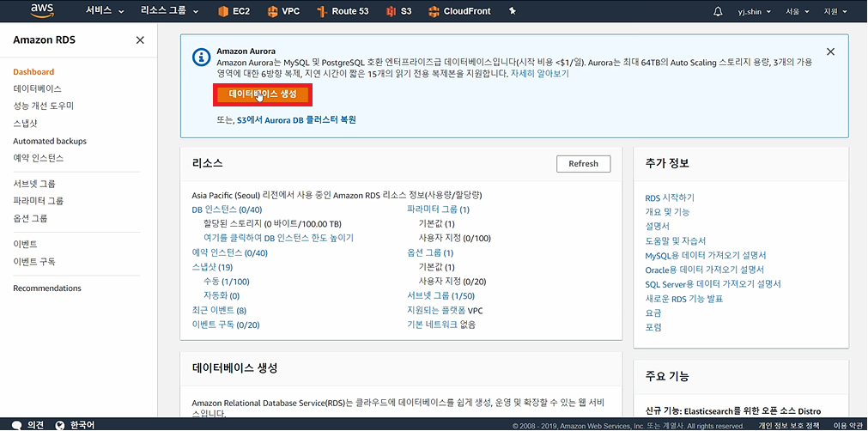This screenshot has width=868, height=431.
Task: Open the 자동화 (0) snapshots link
Action: (222, 296)
